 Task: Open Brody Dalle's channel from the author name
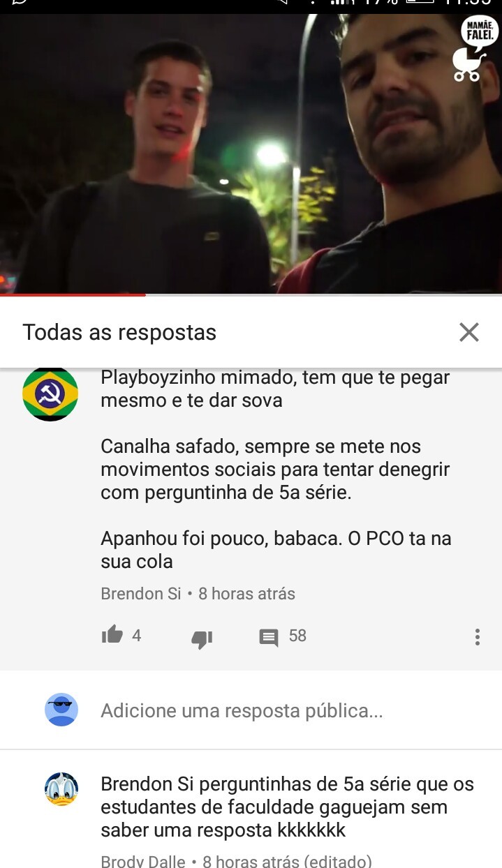(143, 861)
